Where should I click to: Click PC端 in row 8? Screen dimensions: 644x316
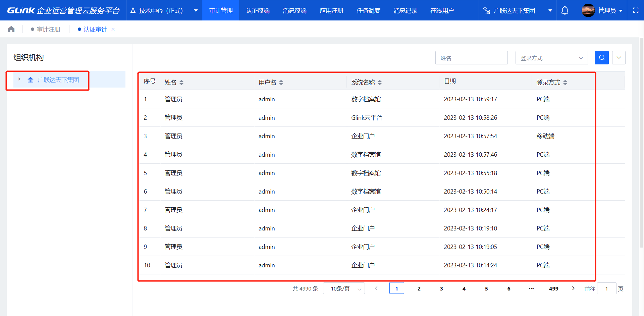coord(543,228)
